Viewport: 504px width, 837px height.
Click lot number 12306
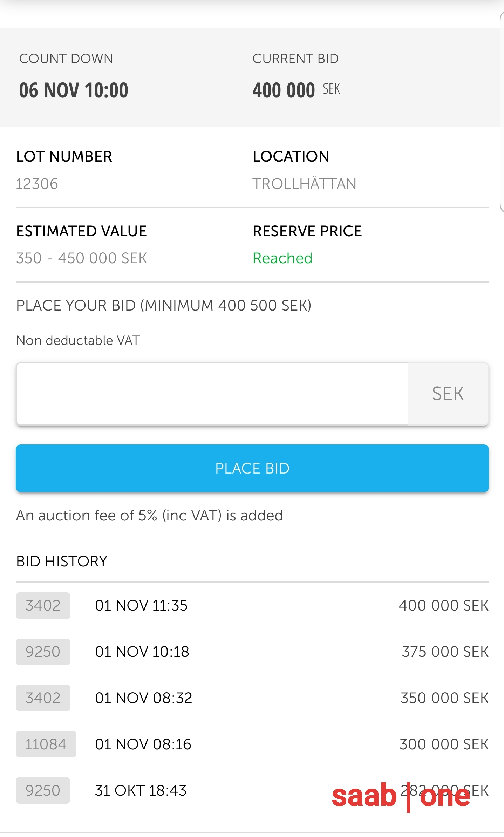[x=37, y=184]
